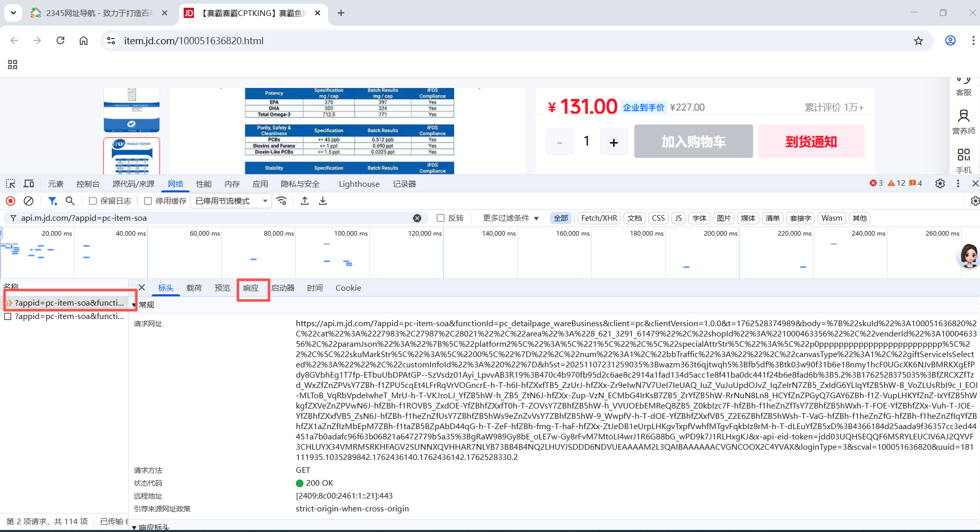Click the import HAR upload icon
Screen dimensions: 980x532
[x=305, y=201]
